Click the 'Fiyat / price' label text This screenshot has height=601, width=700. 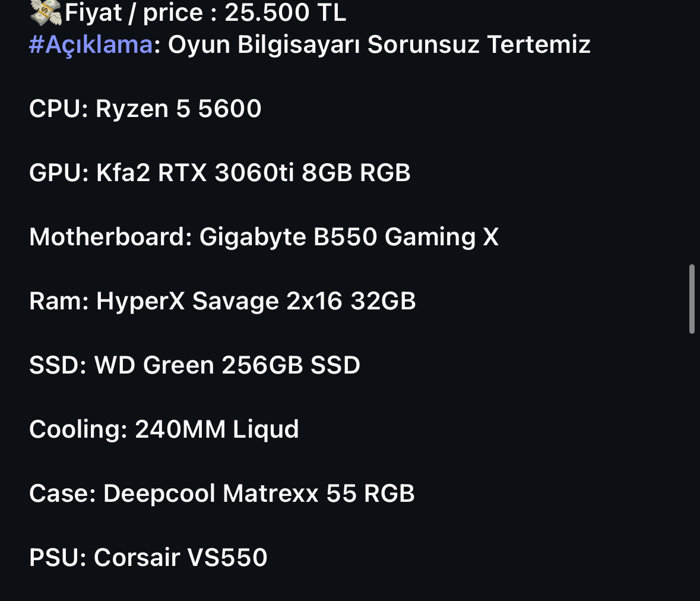click(x=133, y=12)
